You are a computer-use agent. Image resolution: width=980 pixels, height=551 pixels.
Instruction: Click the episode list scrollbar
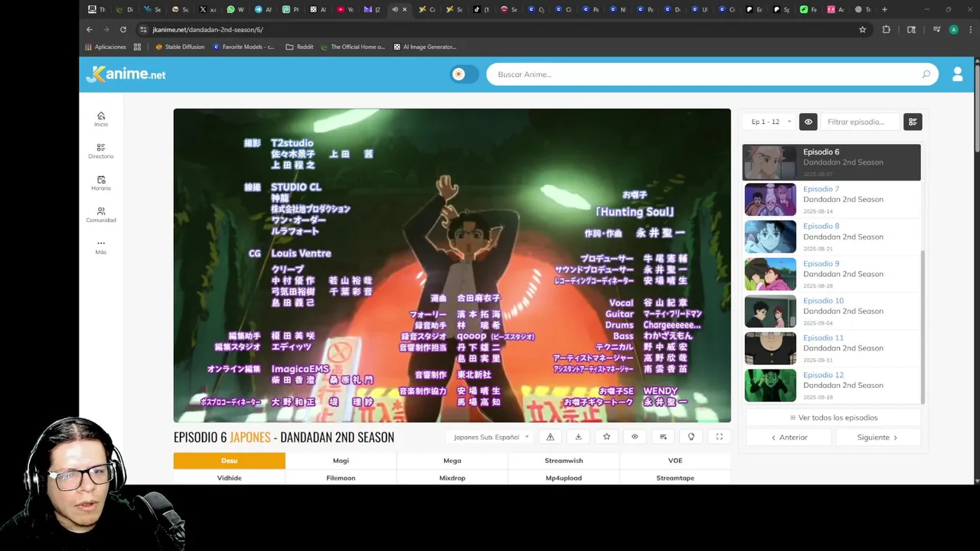point(923,328)
